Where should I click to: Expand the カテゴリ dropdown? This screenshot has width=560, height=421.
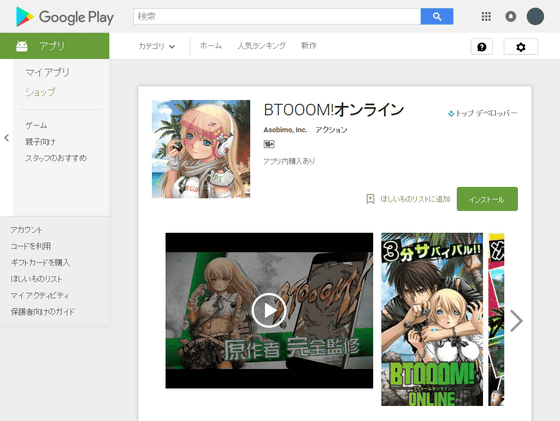pyautogui.click(x=156, y=46)
